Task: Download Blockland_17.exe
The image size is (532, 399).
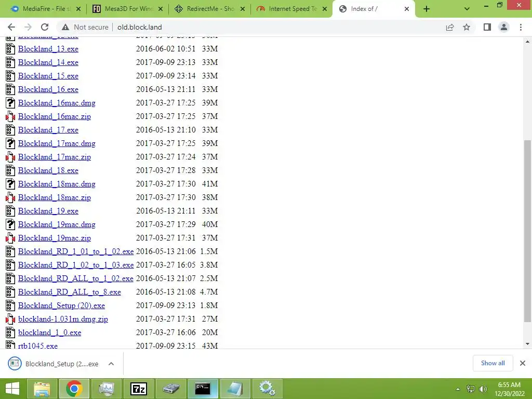Action: [48, 130]
